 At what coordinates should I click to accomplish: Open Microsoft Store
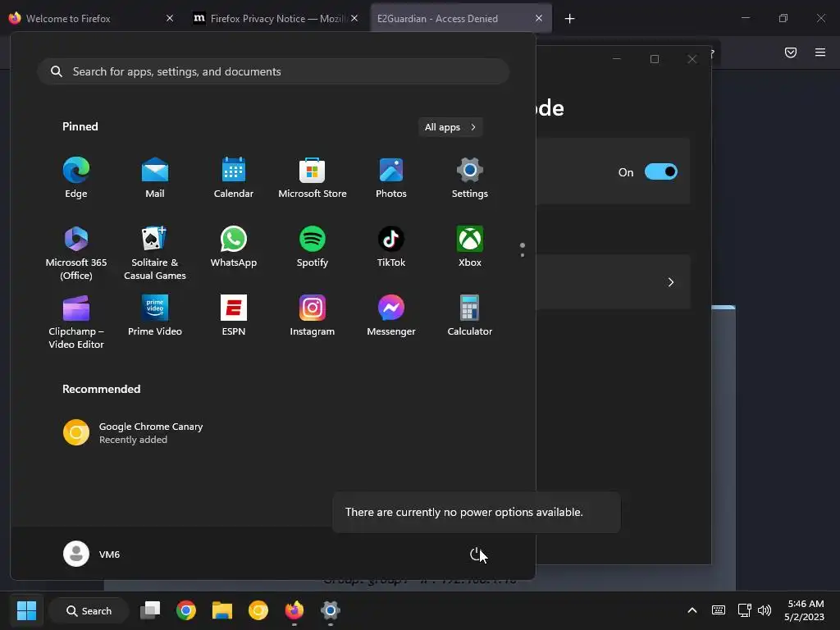pyautogui.click(x=313, y=178)
